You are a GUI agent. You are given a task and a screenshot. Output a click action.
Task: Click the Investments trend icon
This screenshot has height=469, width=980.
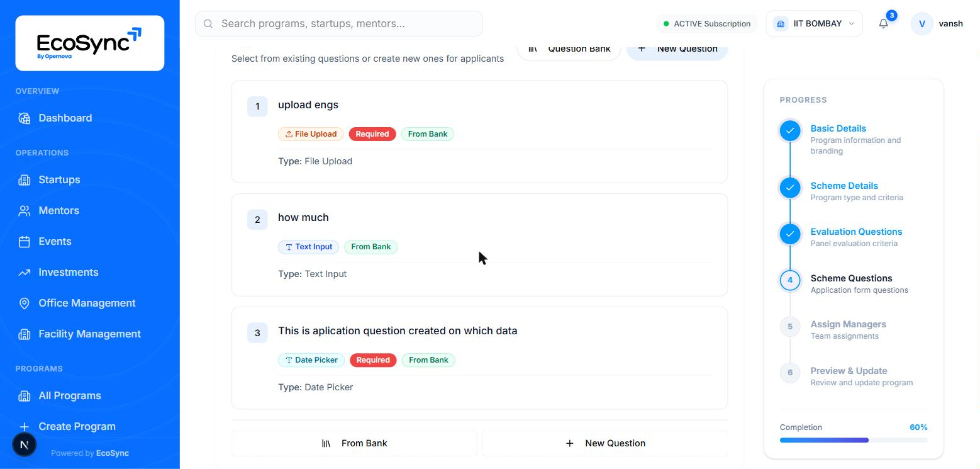pos(25,273)
